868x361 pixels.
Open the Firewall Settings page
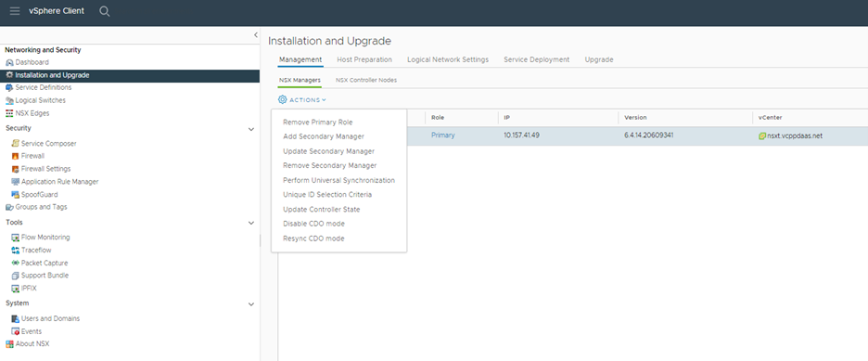click(x=46, y=169)
